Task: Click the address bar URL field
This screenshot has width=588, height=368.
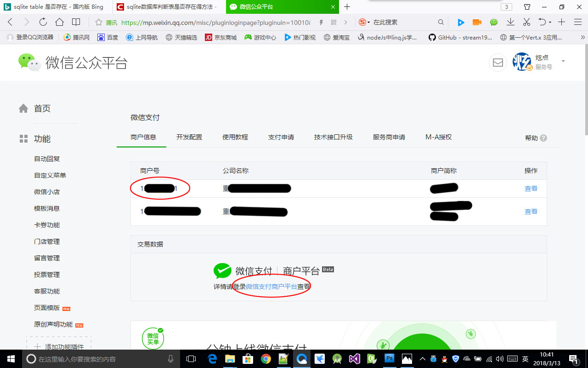Action: click(215, 22)
